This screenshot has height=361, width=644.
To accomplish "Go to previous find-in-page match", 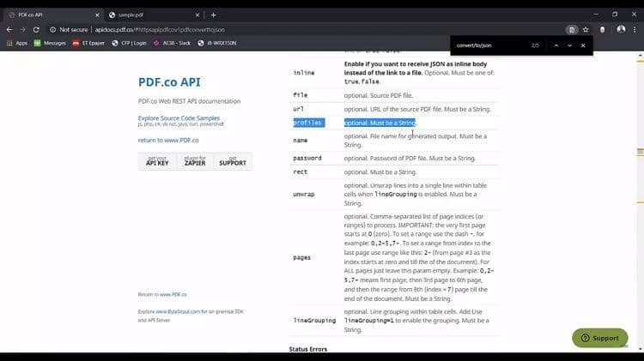I will coord(556,45).
